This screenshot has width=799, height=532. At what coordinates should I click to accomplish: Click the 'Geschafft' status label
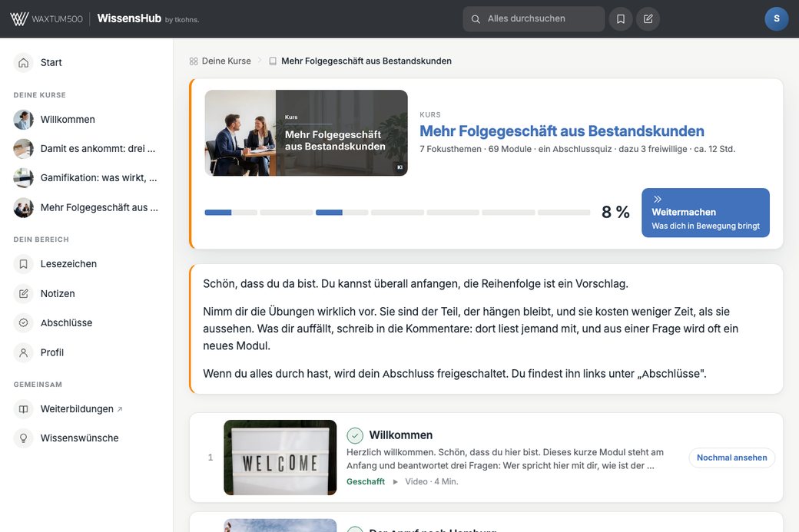tap(366, 481)
